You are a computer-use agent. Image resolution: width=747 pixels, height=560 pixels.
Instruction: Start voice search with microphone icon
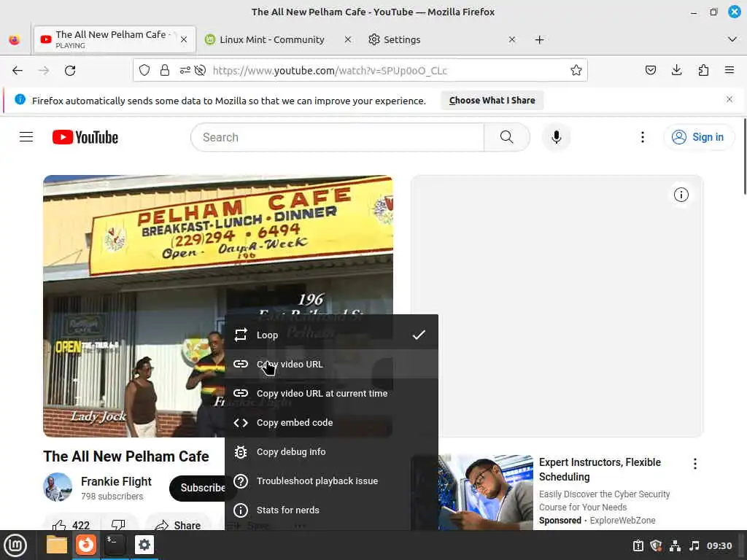[x=556, y=137]
